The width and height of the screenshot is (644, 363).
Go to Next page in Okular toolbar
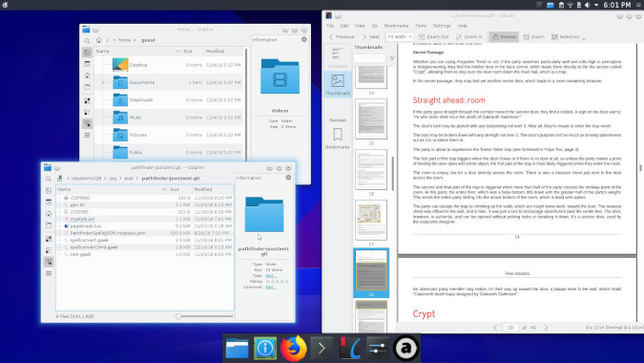pyautogui.click(x=371, y=36)
